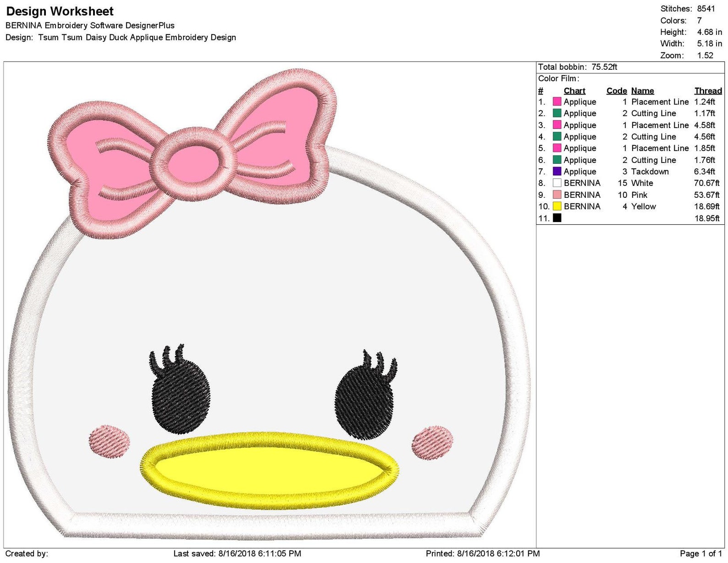Click the green swatch in color row 2
Viewport: 728px width, 563px height.
tap(557, 113)
